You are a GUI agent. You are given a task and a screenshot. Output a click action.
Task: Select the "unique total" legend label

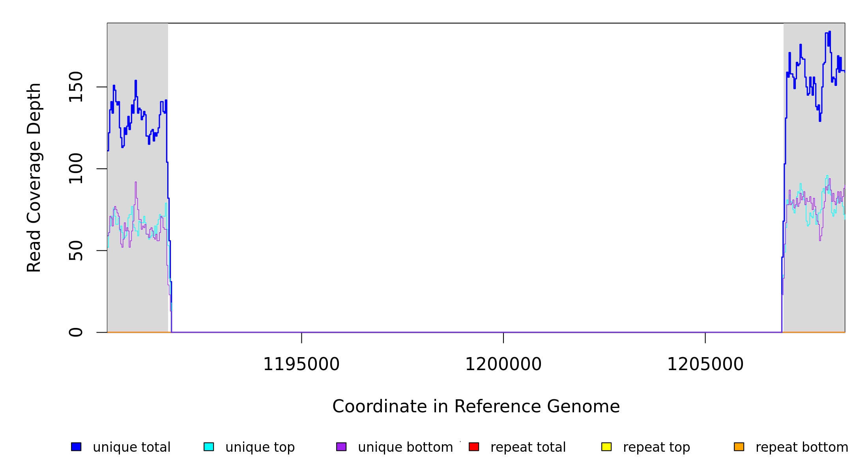pos(131,447)
